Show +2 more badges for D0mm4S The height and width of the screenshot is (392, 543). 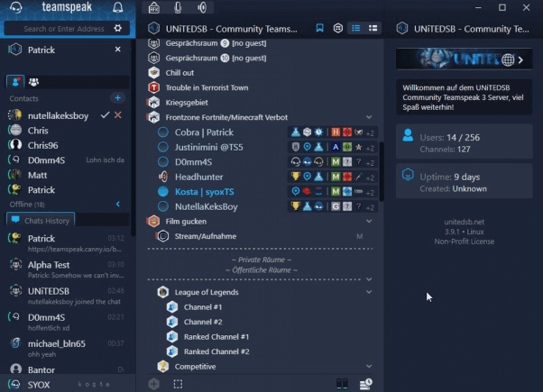tap(370, 162)
